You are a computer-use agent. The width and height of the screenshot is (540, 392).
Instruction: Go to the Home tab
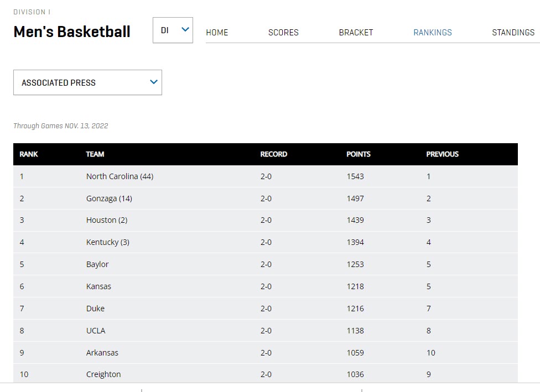(217, 33)
